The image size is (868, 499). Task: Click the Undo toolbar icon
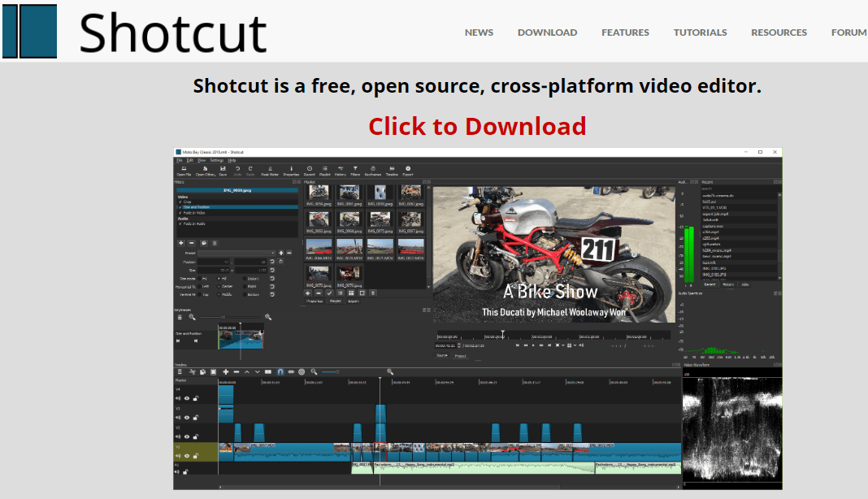237,171
